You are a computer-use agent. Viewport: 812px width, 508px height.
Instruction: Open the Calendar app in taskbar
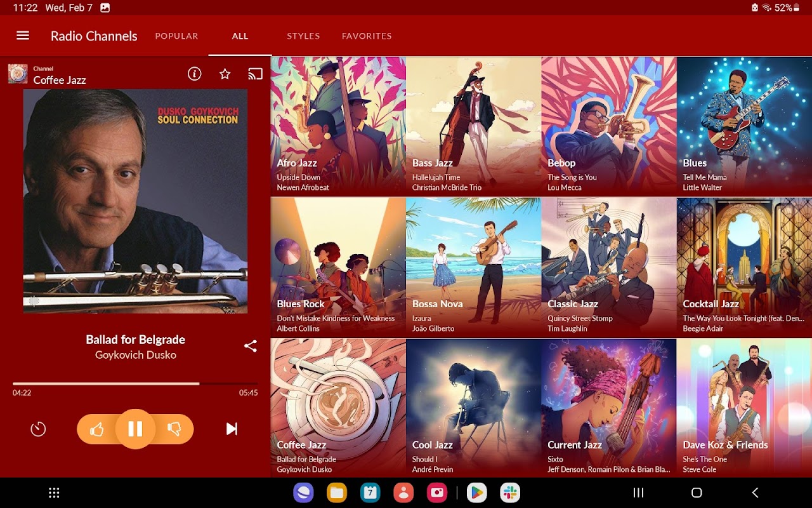[x=370, y=493]
